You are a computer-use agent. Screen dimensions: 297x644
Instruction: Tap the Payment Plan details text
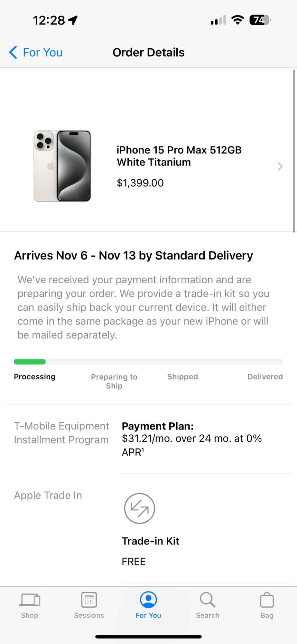coord(191,439)
